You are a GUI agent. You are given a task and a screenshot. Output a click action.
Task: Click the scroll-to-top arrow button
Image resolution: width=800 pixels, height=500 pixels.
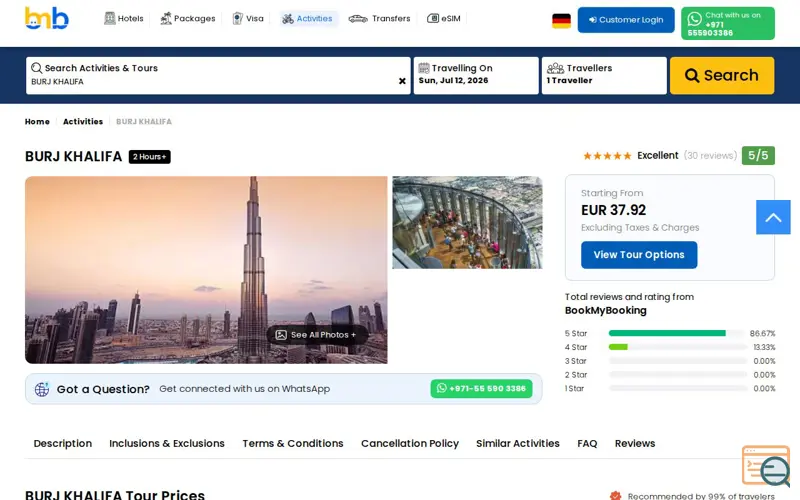point(773,217)
